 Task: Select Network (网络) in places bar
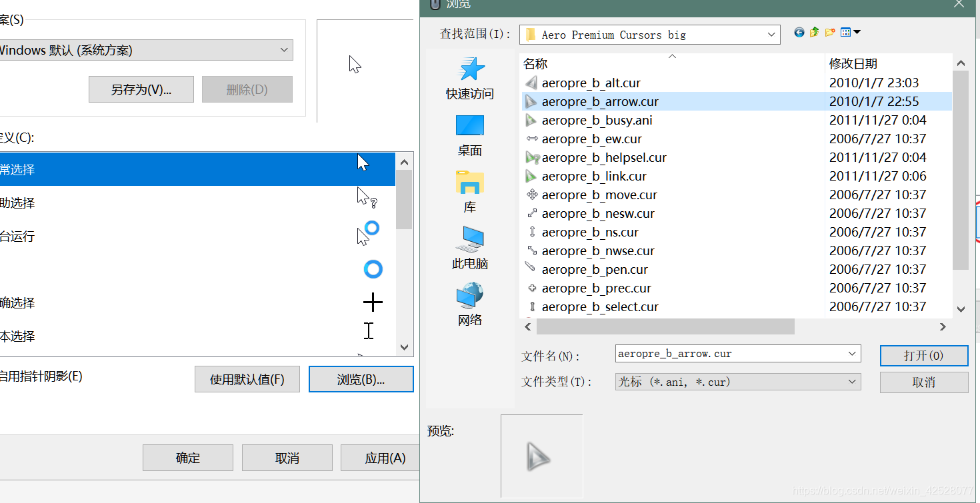point(470,304)
